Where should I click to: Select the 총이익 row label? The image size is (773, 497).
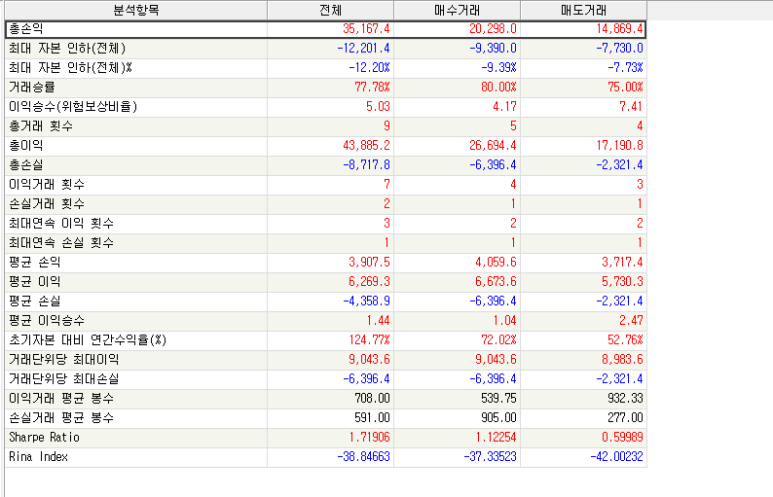[26, 145]
